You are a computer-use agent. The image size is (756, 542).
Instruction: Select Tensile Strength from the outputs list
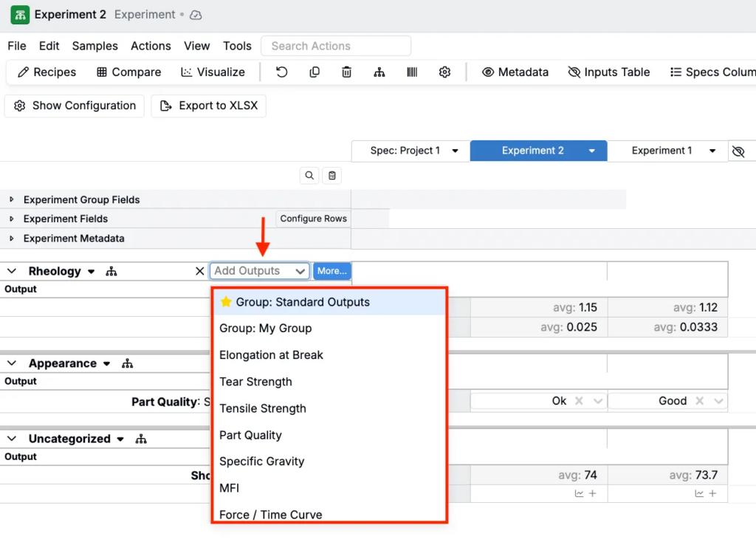263,408
